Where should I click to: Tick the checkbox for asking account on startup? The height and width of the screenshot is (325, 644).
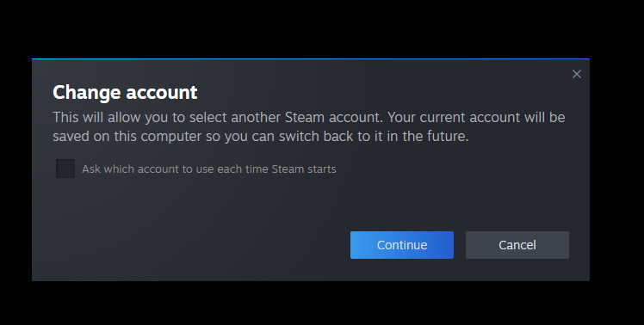tap(65, 169)
